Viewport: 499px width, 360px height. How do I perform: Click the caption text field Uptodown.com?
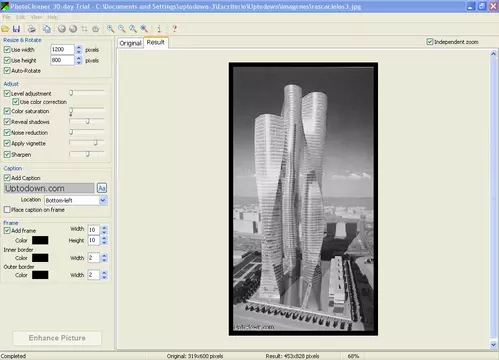(49, 188)
